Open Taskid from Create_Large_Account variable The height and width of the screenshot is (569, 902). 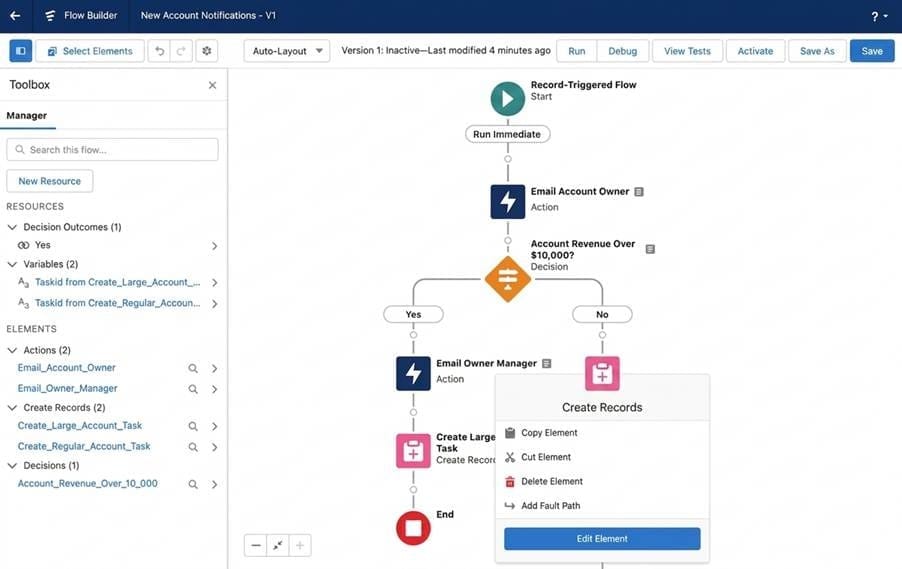point(117,282)
